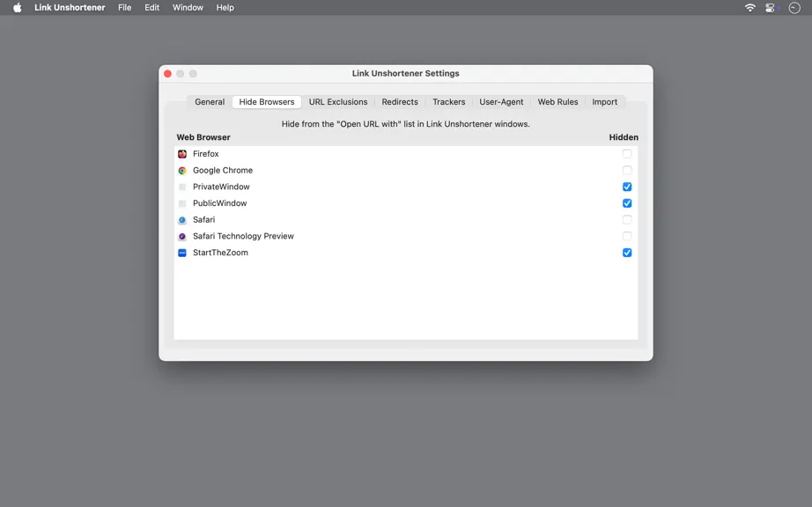Uncheck Hidden for PrivateWindow
The height and width of the screenshot is (507, 812).
point(627,187)
